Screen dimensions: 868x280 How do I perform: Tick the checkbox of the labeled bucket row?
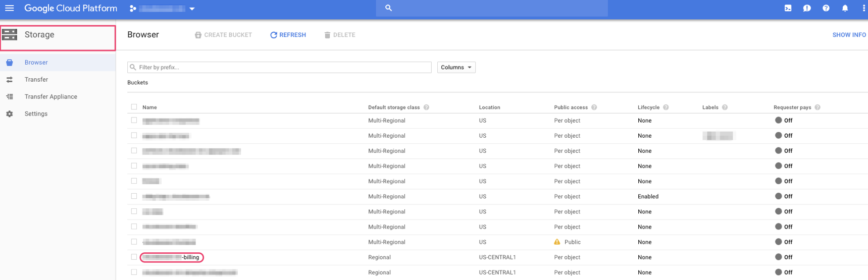(x=134, y=135)
